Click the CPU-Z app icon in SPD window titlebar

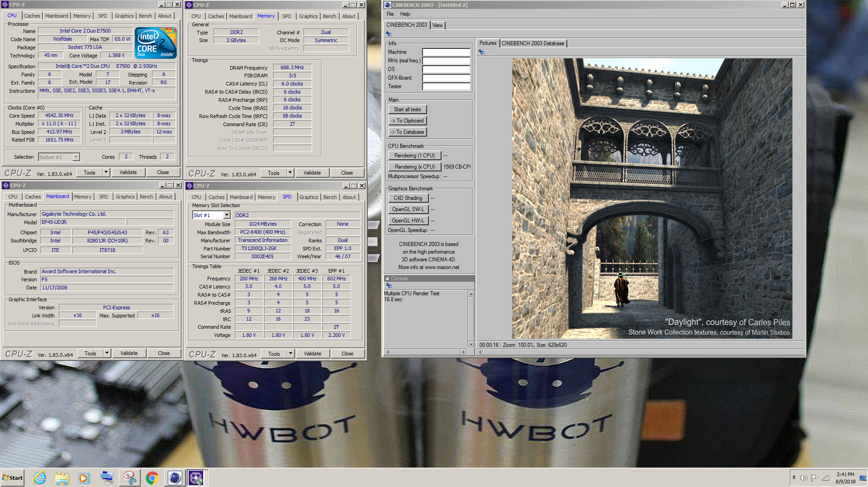(190, 186)
